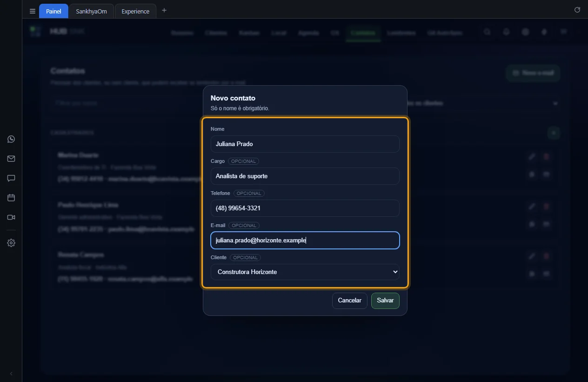The height and width of the screenshot is (382, 588).
Task: Open the mail envelope sidebar icon
Action: click(x=11, y=159)
